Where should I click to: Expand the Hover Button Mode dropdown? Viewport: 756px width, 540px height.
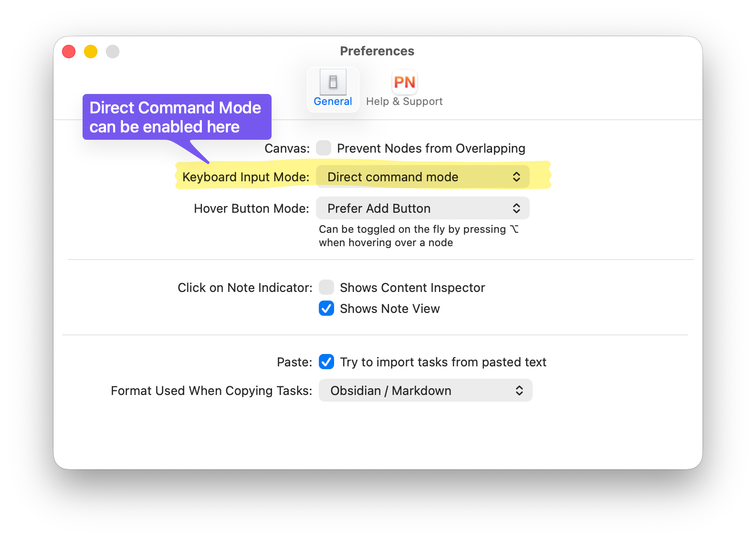point(422,208)
